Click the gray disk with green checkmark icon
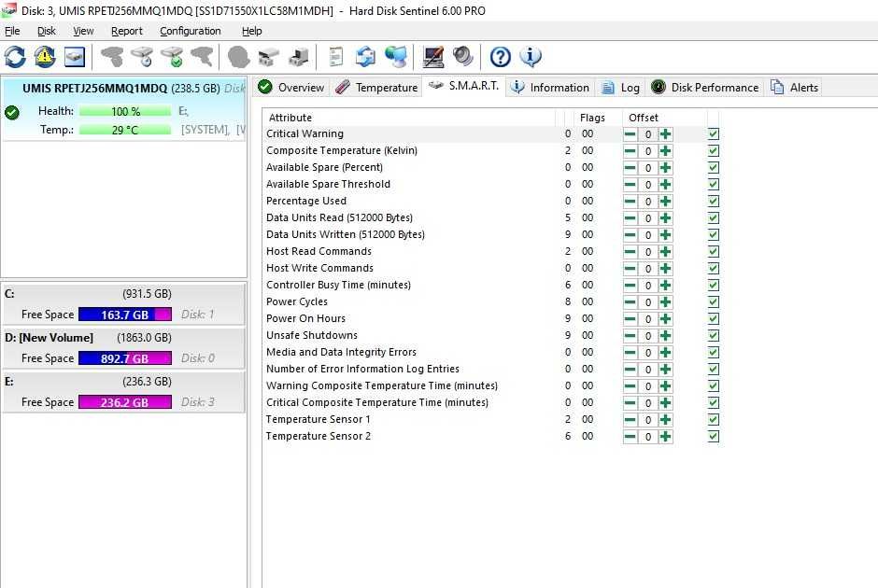 click(173, 57)
